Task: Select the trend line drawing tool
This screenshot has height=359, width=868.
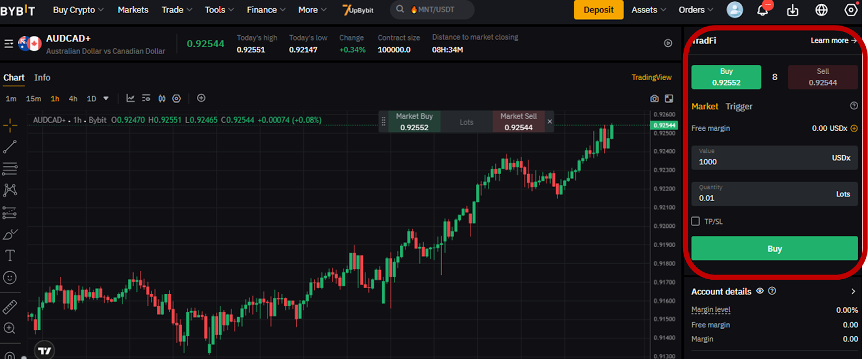Action: click(10, 146)
